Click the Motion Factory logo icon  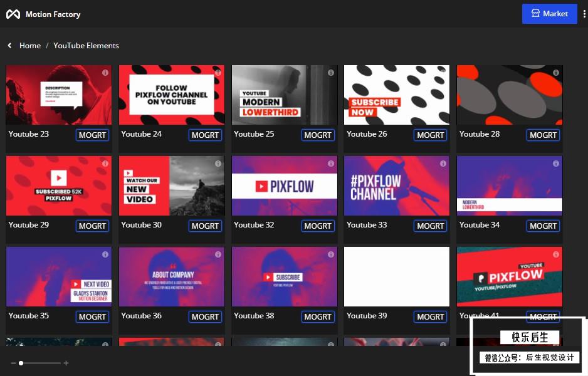[13, 14]
